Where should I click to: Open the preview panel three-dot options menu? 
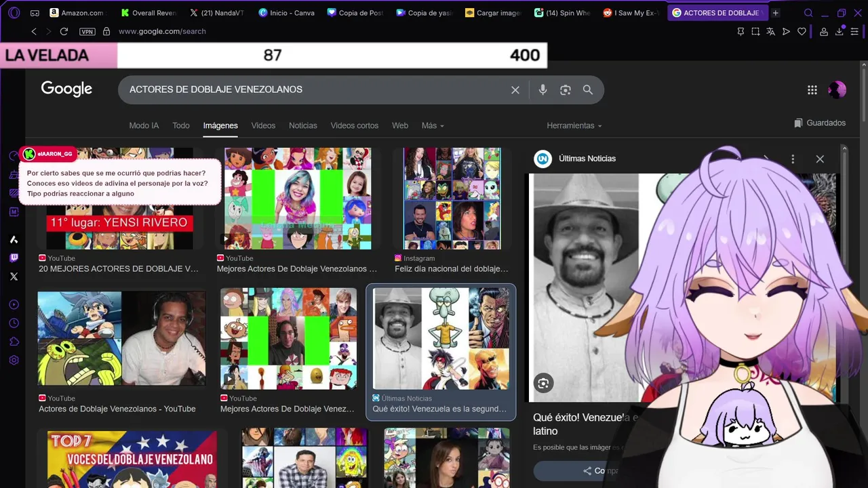(x=793, y=159)
